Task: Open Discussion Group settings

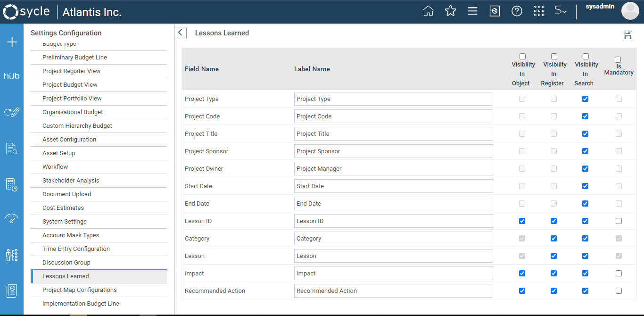Action: (99, 263)
